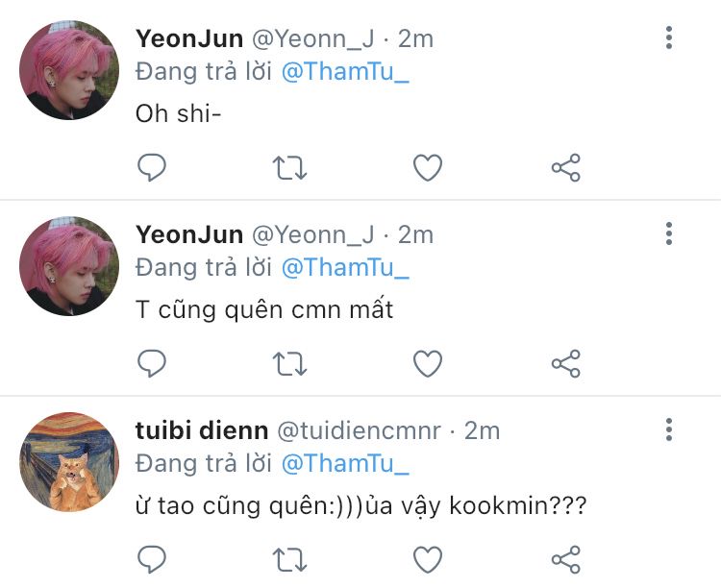Open tuibi dienn's Scream cat avatar

[69, 462]
